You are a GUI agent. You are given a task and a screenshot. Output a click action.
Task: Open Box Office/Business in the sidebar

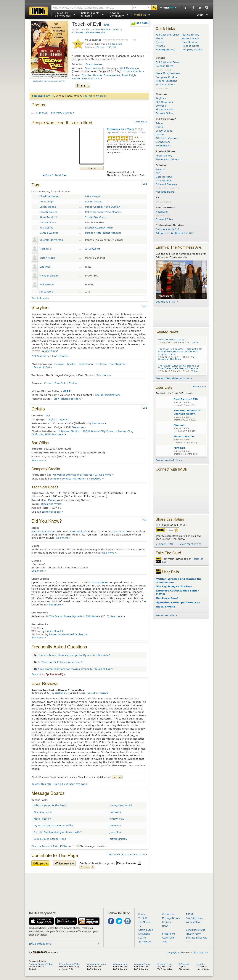coord(168,73)
